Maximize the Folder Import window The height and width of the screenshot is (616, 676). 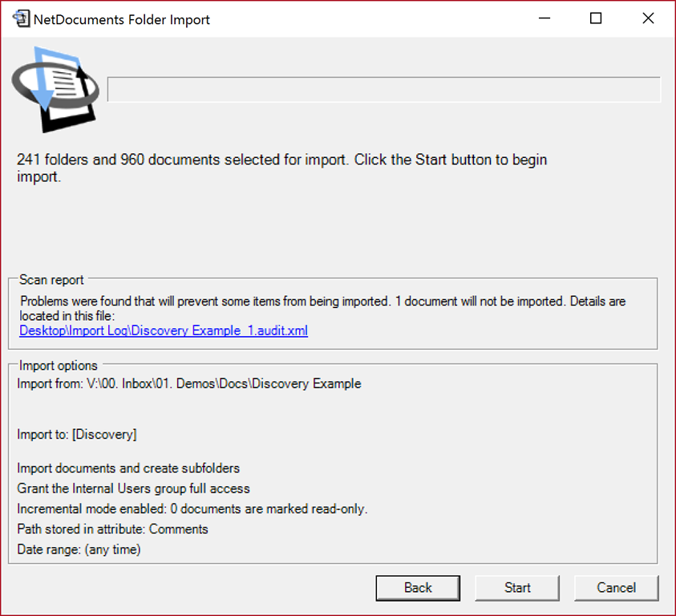[596, 18]
